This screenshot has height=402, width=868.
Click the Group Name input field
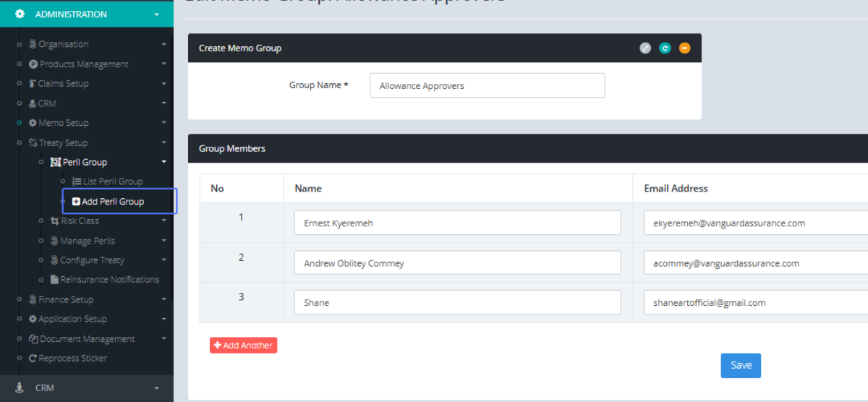point(487,85)
